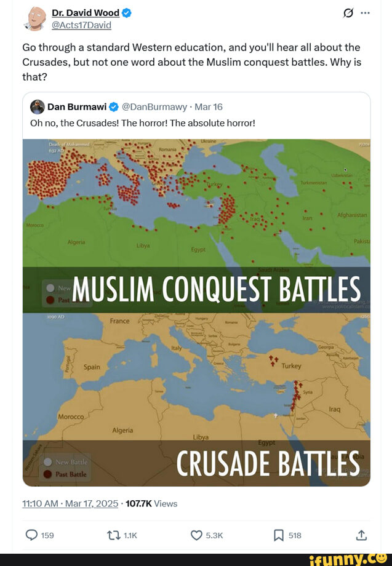
Task: Bookmark this post
Action: [279, 535]
